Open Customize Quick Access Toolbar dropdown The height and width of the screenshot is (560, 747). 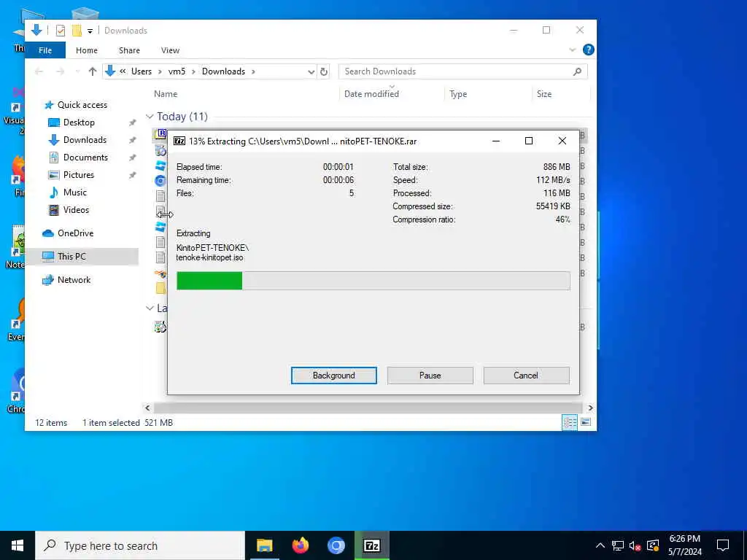(90, 31)
